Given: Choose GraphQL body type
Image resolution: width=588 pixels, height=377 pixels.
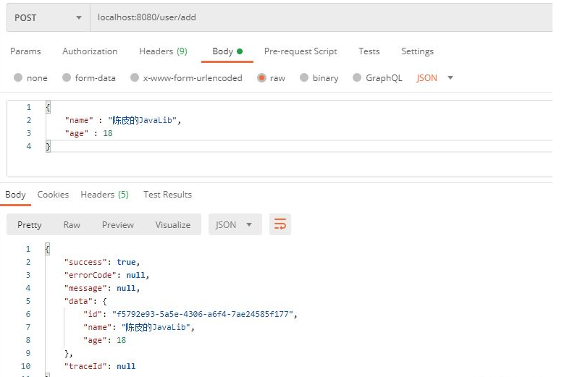Looking at the screenshot, I should 357,78.
